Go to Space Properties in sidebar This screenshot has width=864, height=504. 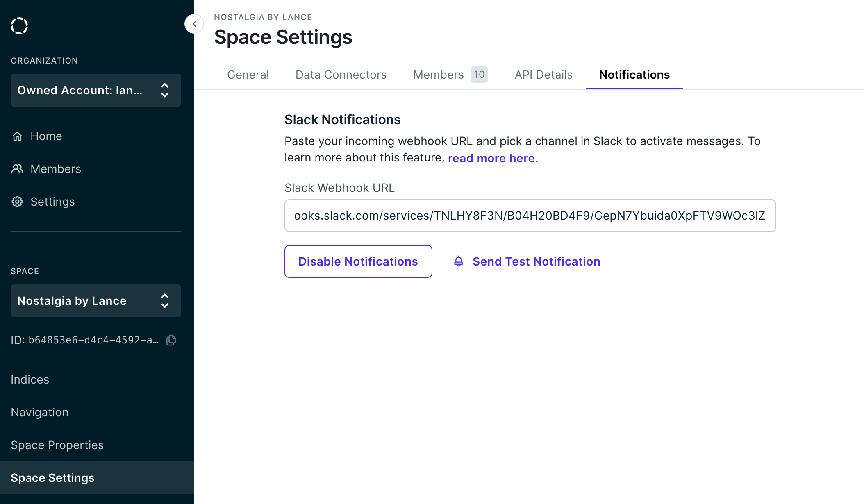tap(57, 445)
